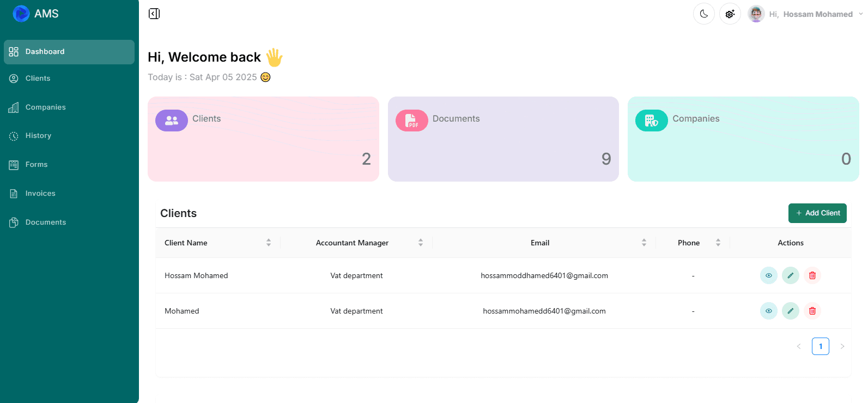Click hossammohamedd6401@gmail.com email cell

click(544, 311)
